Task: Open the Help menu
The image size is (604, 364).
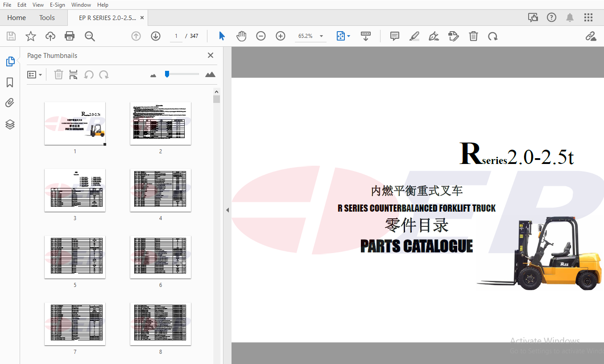Action: click(103, 4)
